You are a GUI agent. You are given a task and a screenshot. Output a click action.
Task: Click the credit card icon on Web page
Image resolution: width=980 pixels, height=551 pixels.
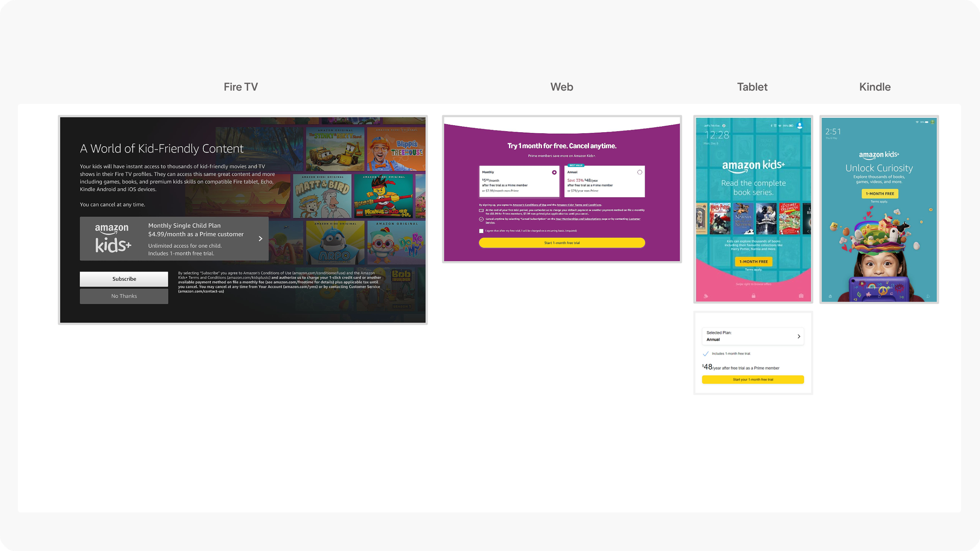[x=481, y=210]
